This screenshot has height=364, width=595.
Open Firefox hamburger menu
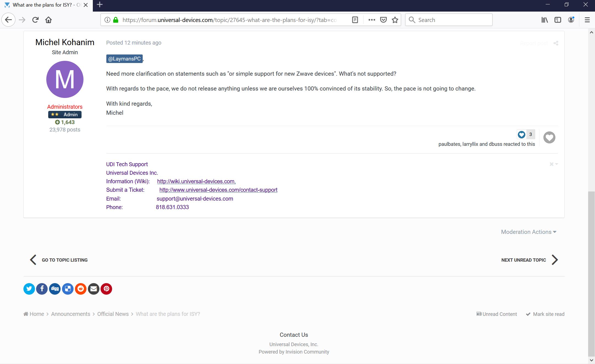tap(587, 20)
